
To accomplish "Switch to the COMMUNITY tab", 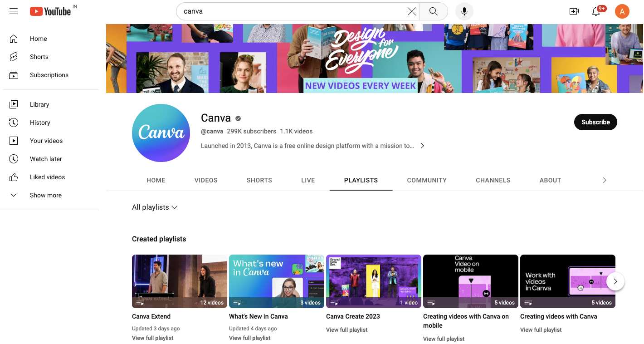I will coord(427,180).
